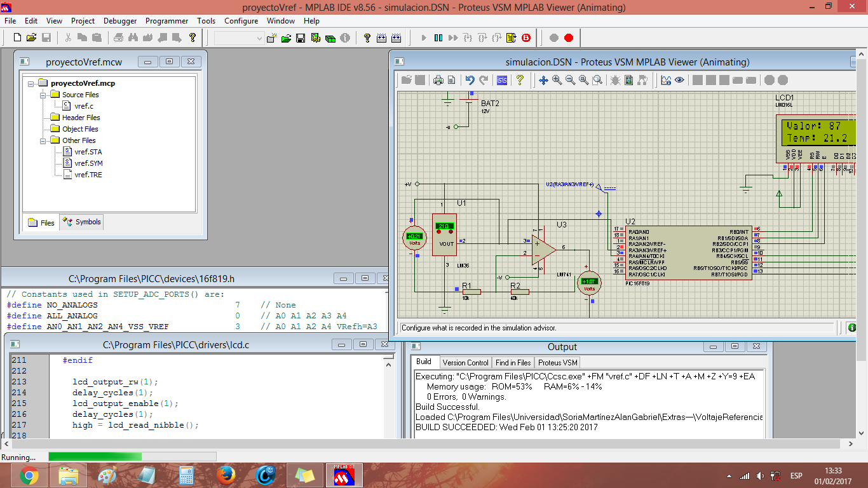Open Breakpoints with the red B icon
Screen dimensions: 868x488
pos(526,38)
